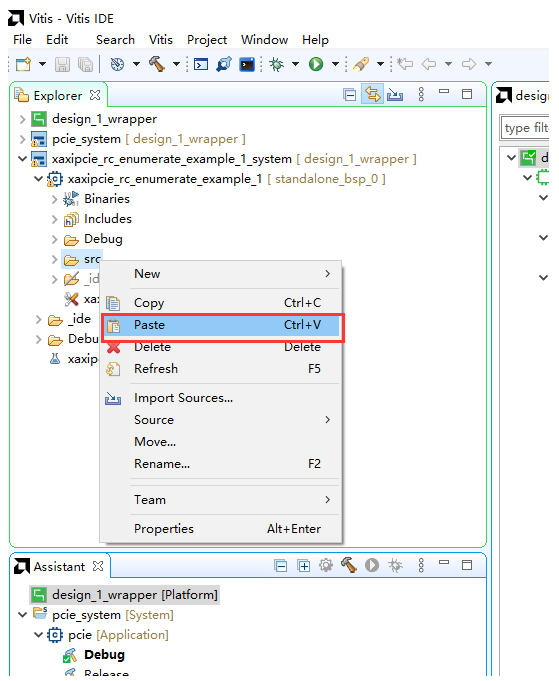
Task: Click the green Run button in toolbar
Action: [x=316, y=64]
